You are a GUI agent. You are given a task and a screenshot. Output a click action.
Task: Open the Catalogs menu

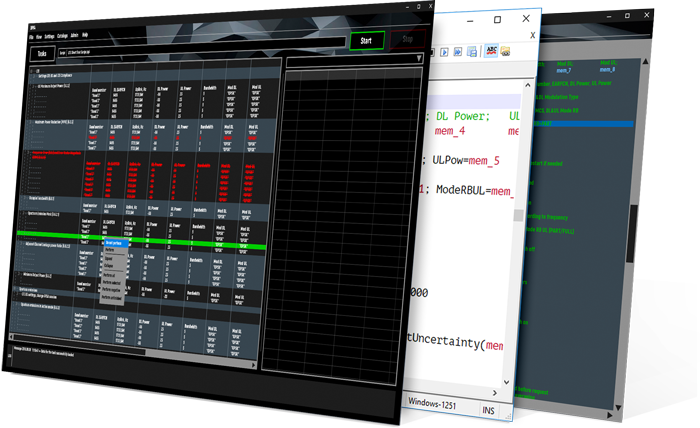click(x=62, y=36)
